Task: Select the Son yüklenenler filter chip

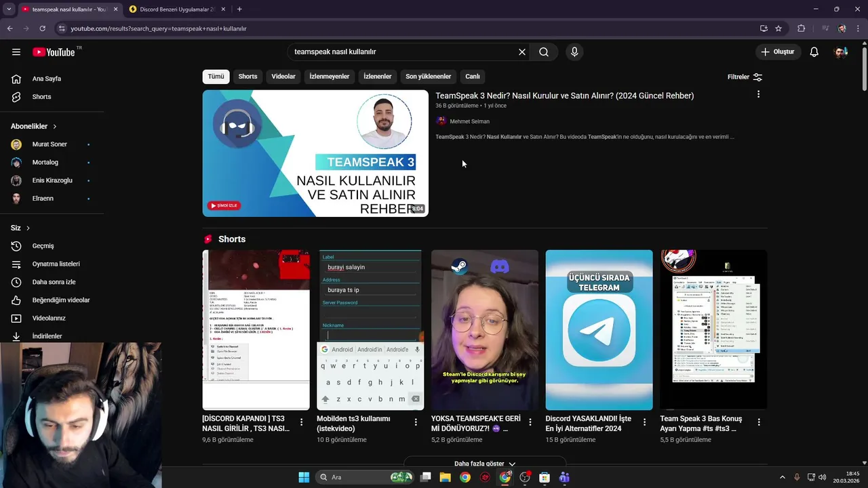Action: click(x=429, y=77)
